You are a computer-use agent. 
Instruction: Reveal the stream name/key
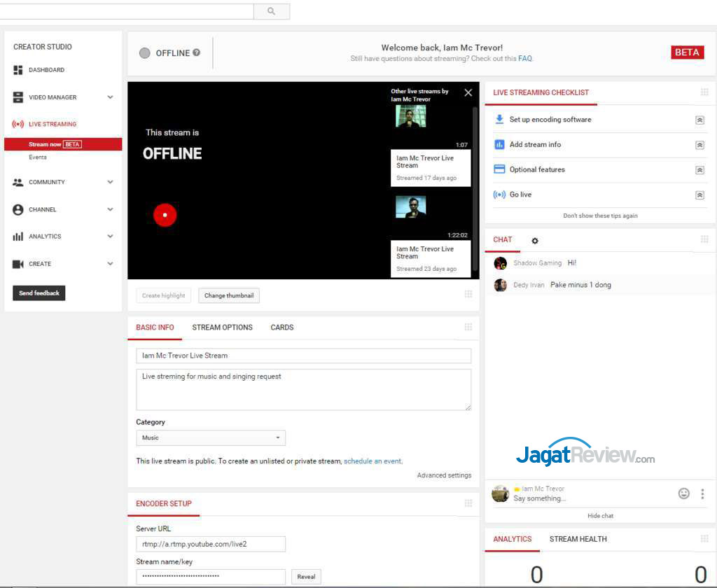(x=306, y=577)
